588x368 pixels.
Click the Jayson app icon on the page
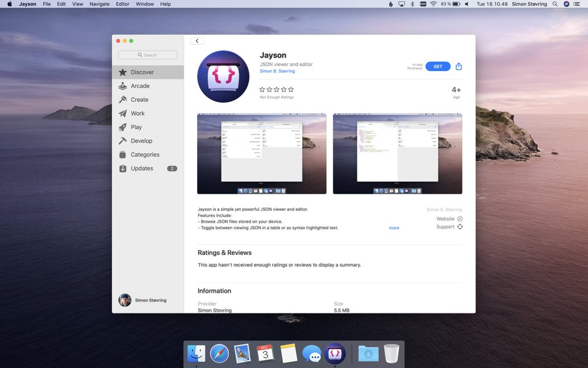[223, 77]
